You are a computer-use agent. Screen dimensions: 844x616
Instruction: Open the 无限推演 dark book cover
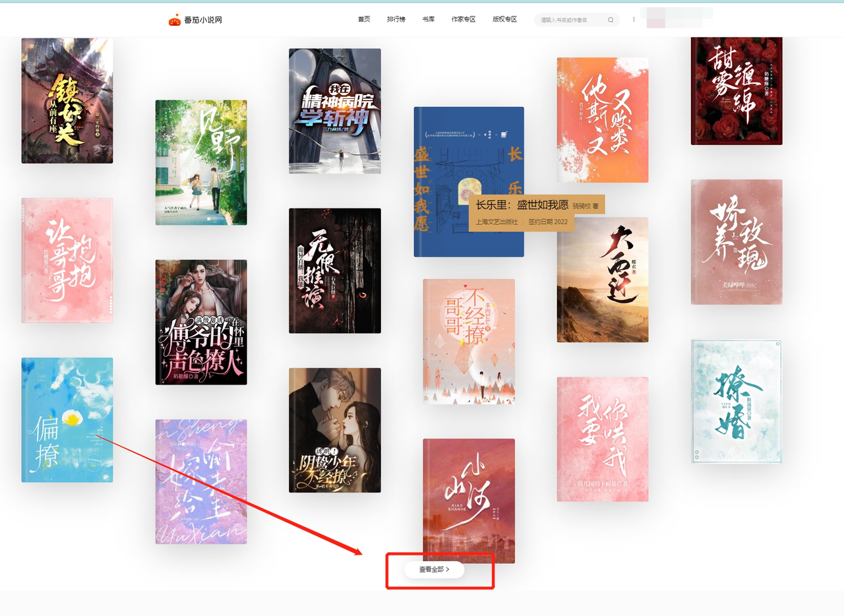coord(335,270)
